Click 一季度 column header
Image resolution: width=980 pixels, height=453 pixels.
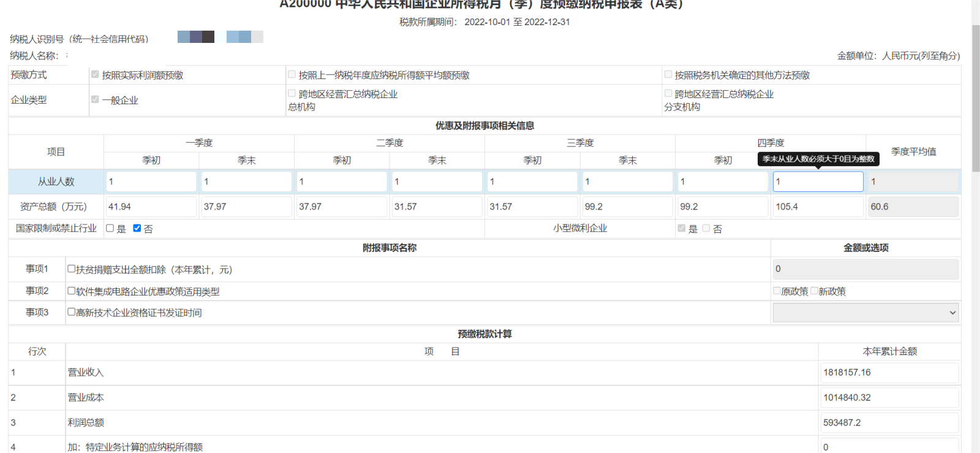click(199, 143)
